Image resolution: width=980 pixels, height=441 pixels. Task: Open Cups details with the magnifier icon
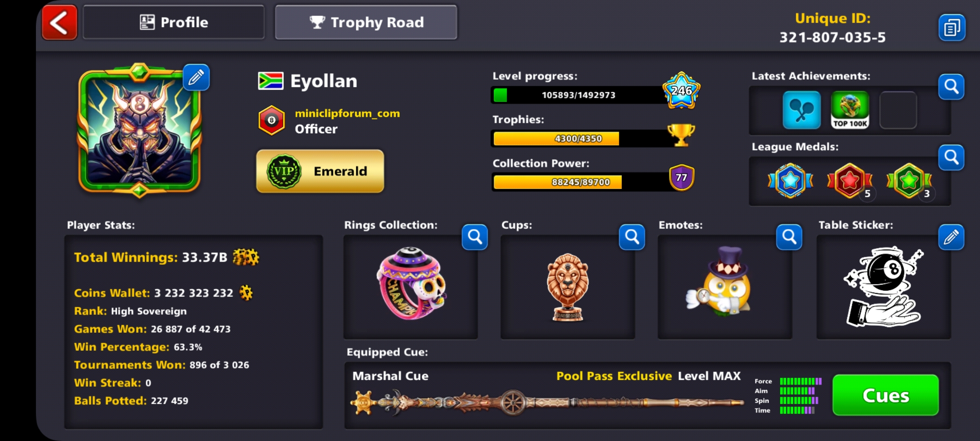click(632, 237)
